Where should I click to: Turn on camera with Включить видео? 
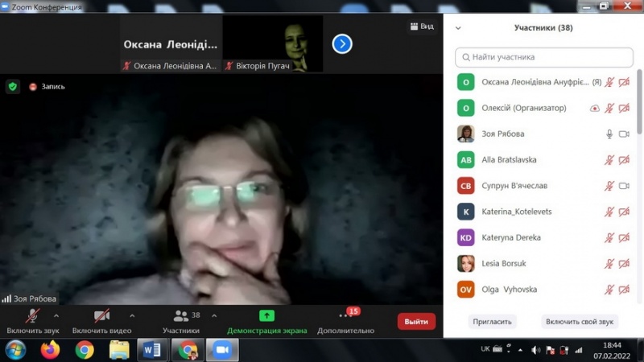(x=101, y=321)
